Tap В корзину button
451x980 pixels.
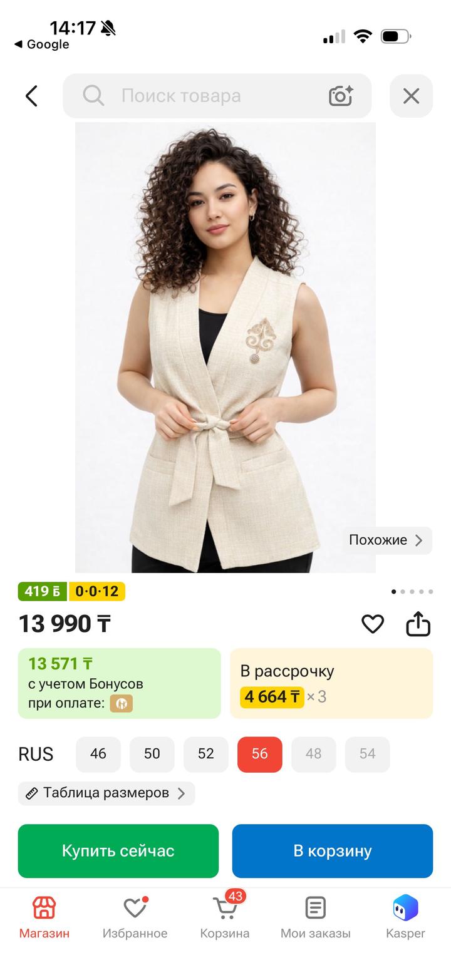click(333, 851)
